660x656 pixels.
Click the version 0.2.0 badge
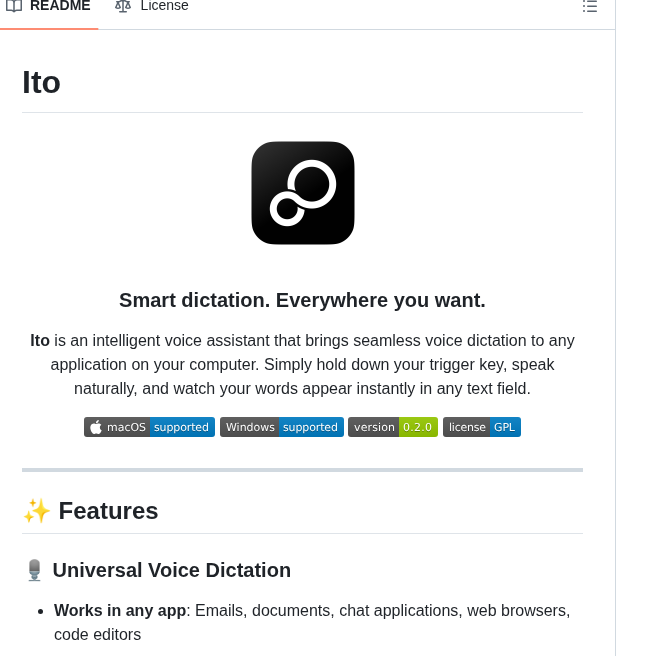(393, 427)
